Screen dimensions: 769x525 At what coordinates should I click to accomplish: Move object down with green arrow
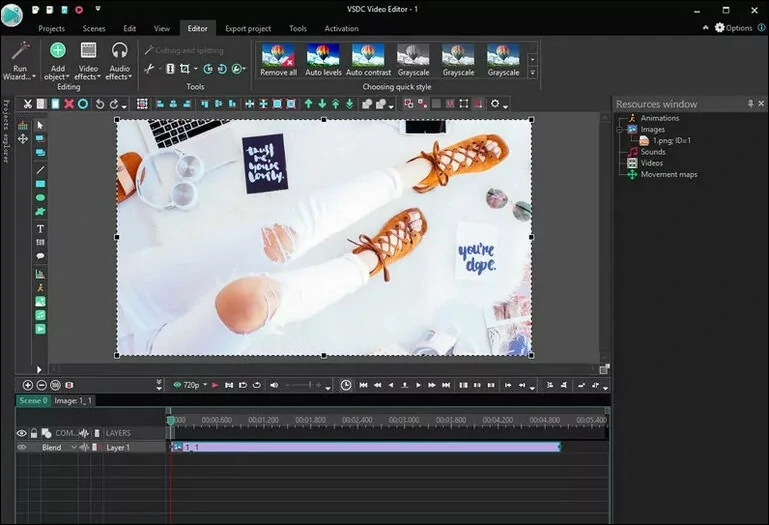point(322,104)
